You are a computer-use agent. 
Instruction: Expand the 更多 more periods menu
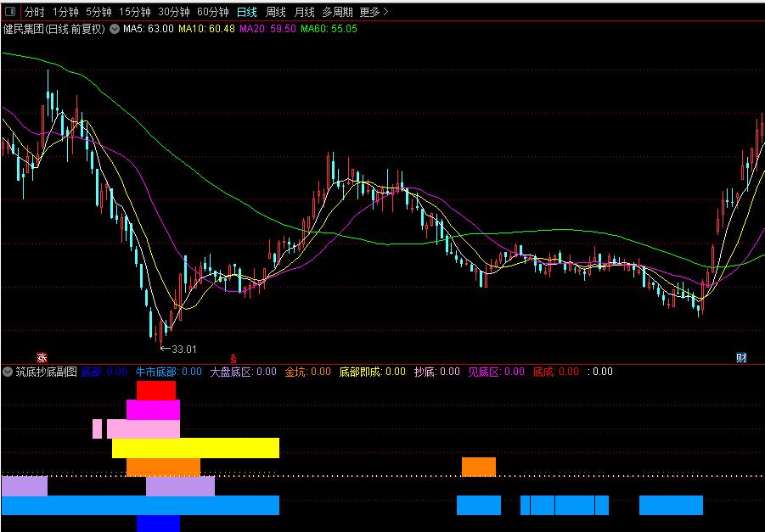374,12
